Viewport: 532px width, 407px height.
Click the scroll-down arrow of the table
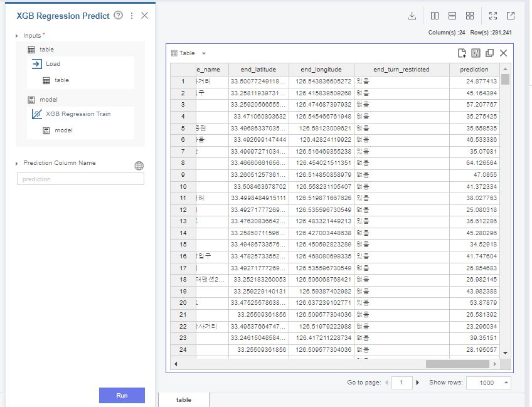pos(505,352)
